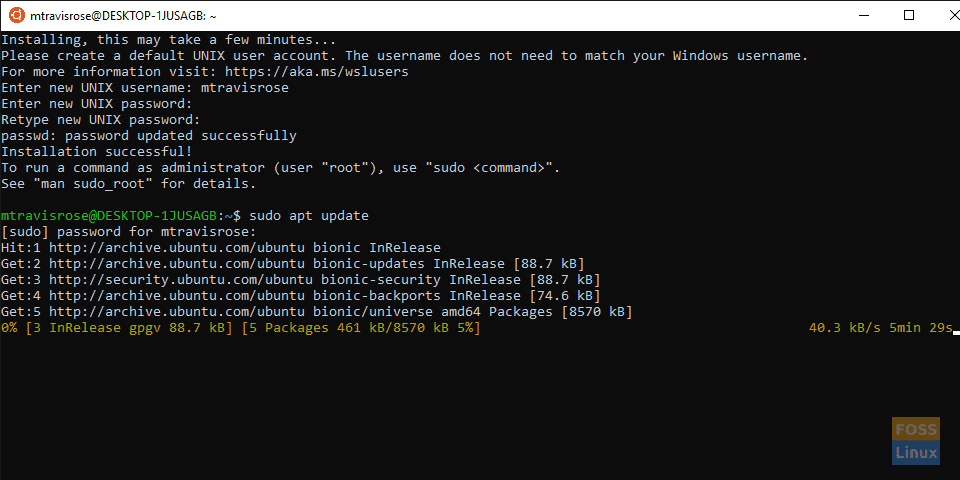Click the sudo password prompt line
Image resolution: width=960 pixels, height=480 pixels.
pyautogui.click(x=129, y=232)
